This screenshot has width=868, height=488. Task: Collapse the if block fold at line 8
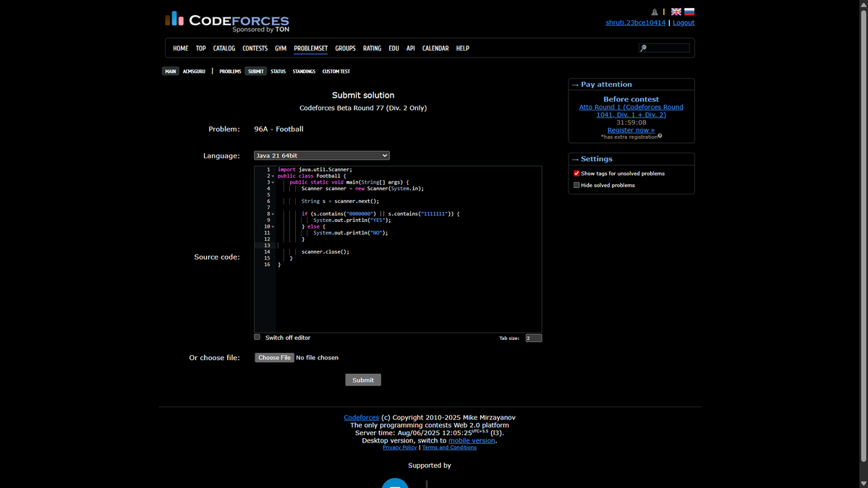coord(272,214)
